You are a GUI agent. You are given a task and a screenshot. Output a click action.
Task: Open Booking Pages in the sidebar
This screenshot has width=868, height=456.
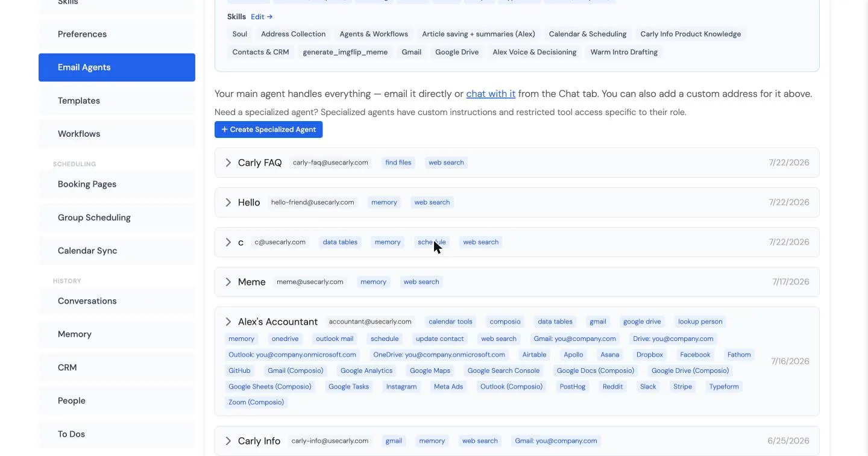click(x=117, y=184)
